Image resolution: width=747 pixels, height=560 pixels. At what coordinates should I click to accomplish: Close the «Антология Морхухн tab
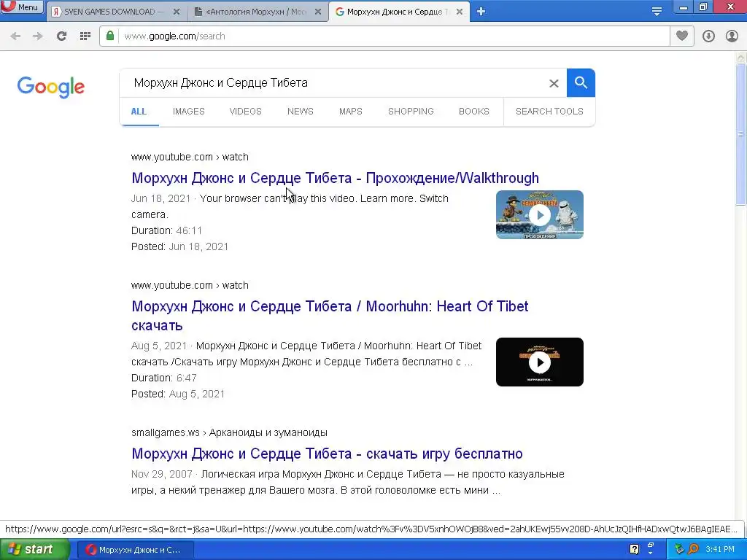point(318,12)
